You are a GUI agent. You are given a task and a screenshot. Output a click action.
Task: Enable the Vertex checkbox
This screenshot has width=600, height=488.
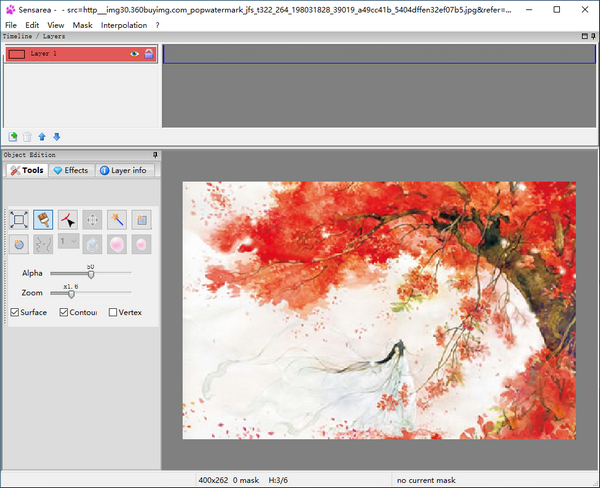point(113,313)
